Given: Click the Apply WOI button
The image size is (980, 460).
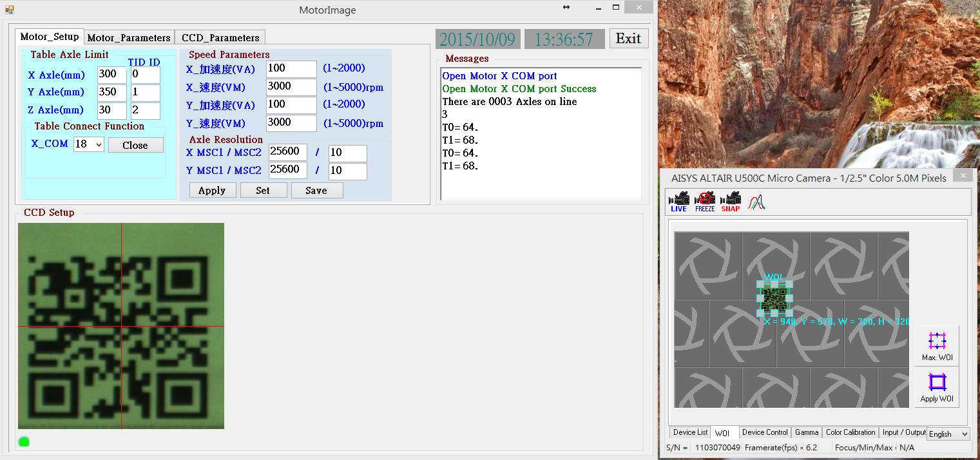Looking at the screenshot, I should [937, 387].
